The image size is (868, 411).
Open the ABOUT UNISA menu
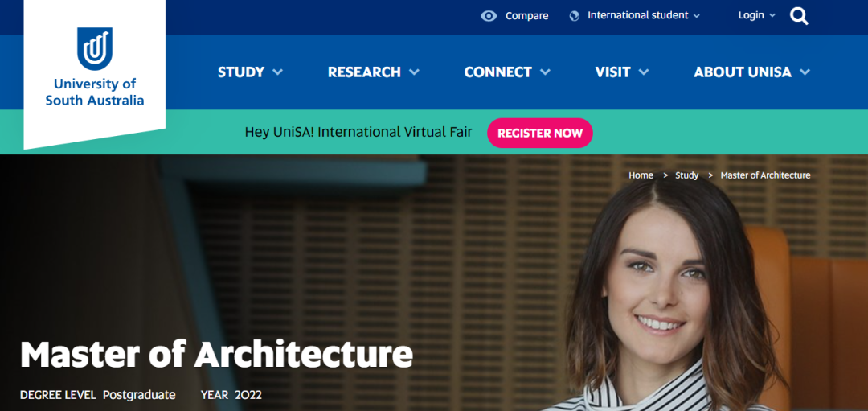click(x=751, y=72)
